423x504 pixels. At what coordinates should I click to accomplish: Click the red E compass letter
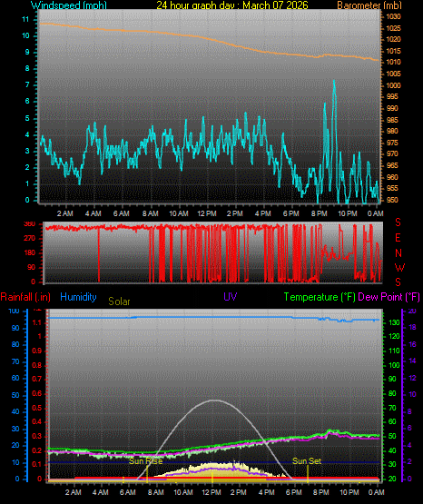pos(398,238)
